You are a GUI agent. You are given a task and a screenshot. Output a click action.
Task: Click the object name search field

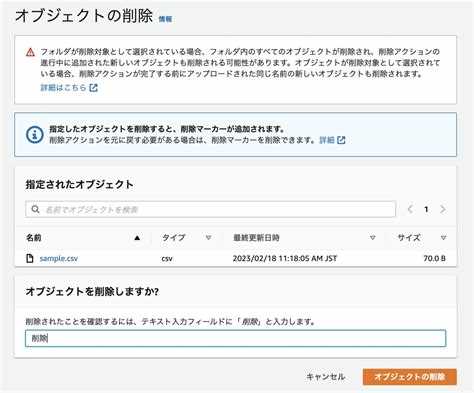(210, 209)
